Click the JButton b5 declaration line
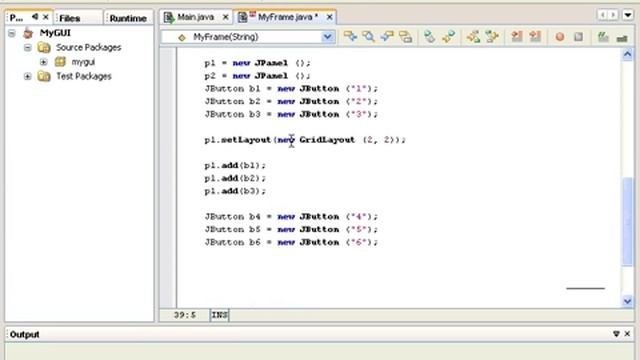 [x=291, y=229]
